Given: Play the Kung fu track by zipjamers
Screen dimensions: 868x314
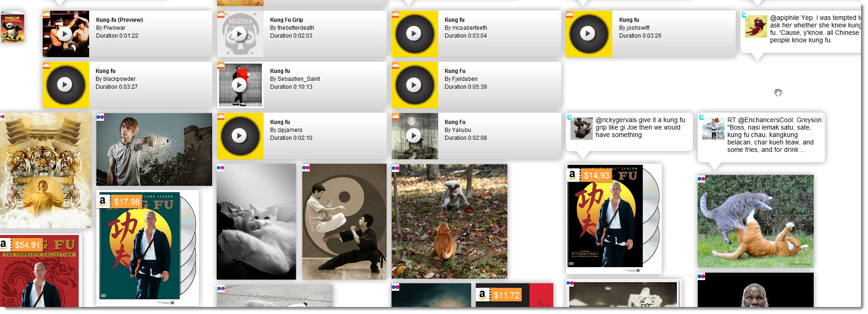Looking at the screenshot, I should (239, 136).
